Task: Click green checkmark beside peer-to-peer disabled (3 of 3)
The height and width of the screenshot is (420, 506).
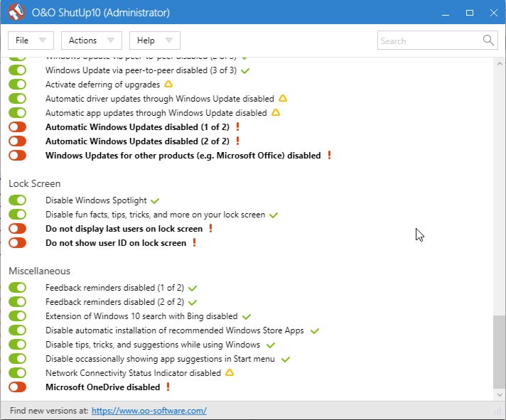Action: tap(245, 70)
